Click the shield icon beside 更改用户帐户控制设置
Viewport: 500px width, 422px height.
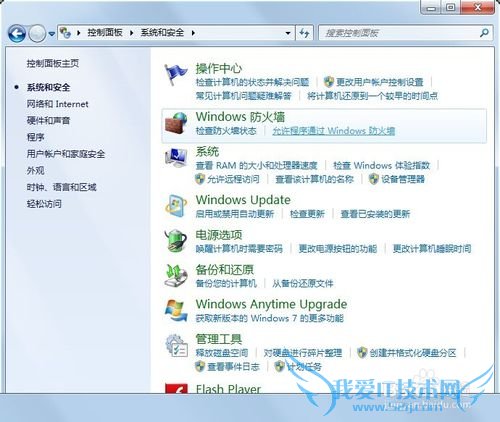tap(329, 82)
